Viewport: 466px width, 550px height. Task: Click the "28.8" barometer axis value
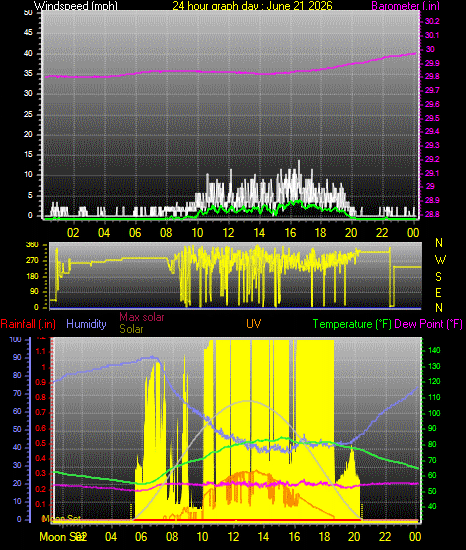click(x=432, y=214)
